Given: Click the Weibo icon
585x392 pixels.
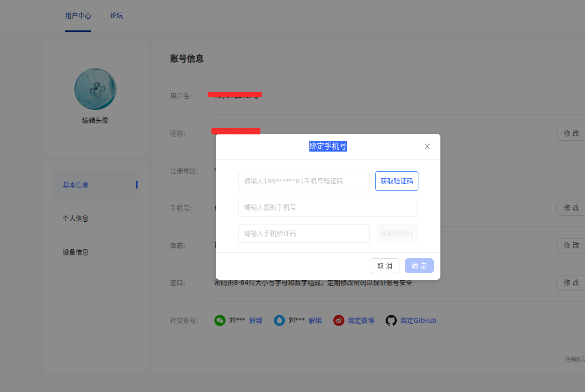Looking at the screenshot, I should pyautogui.click(x=339, y=320).
